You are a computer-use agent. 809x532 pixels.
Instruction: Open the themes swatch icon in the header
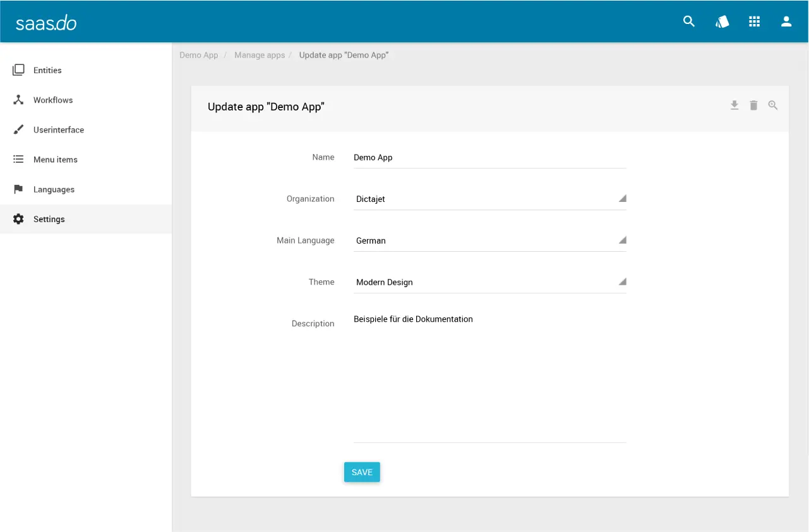coord(722,21)
